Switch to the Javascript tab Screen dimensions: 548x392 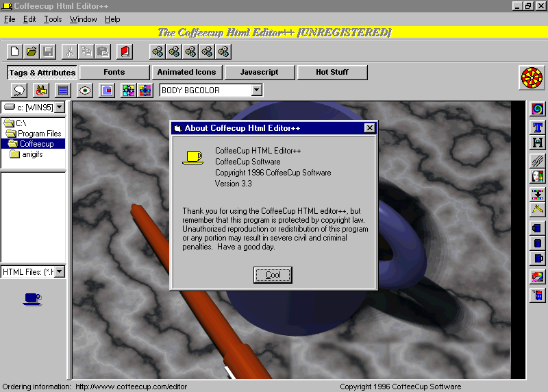click(x=260, y=72)
